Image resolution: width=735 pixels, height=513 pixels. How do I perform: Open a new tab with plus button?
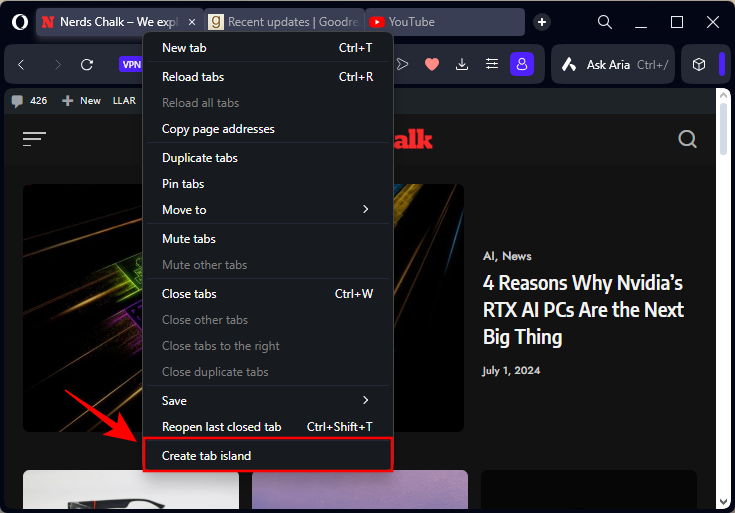[x=542, y=22]
